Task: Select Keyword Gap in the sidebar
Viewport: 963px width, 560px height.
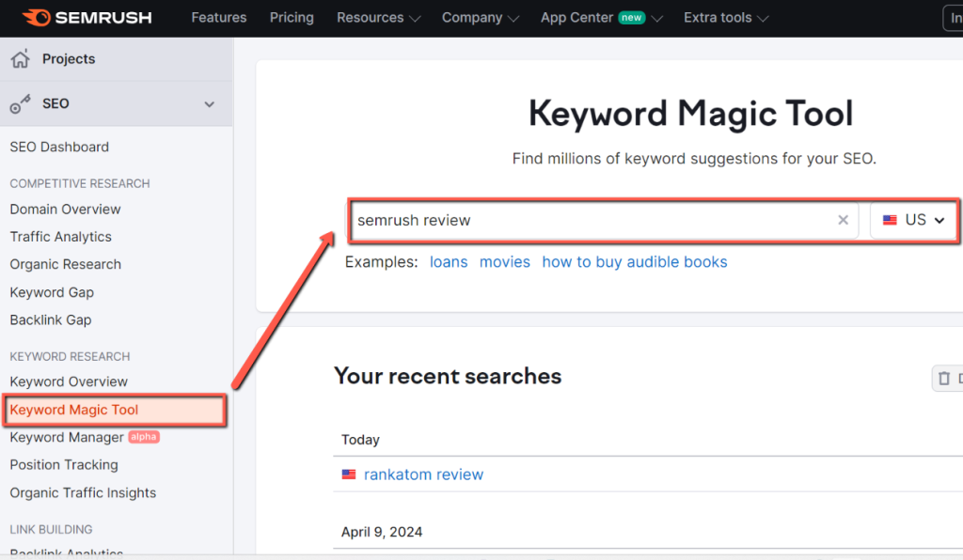Action: (52, 292)
